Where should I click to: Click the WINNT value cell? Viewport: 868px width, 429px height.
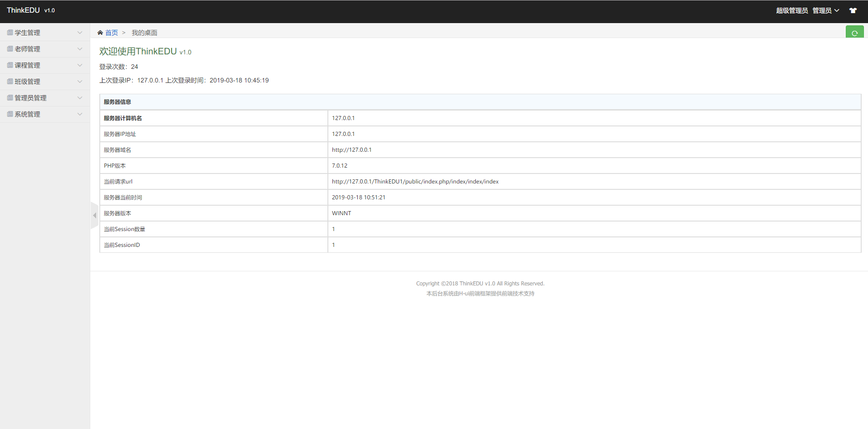coord(594,213)
